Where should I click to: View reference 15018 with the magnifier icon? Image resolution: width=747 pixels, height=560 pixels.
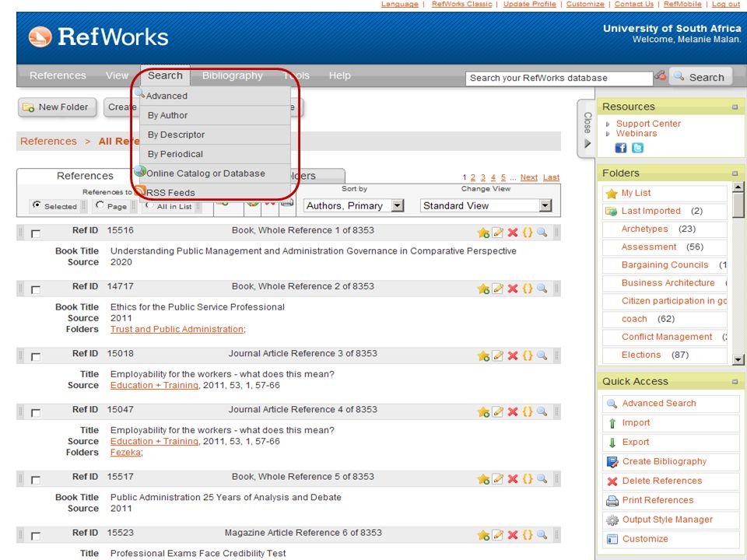[542, 355]
